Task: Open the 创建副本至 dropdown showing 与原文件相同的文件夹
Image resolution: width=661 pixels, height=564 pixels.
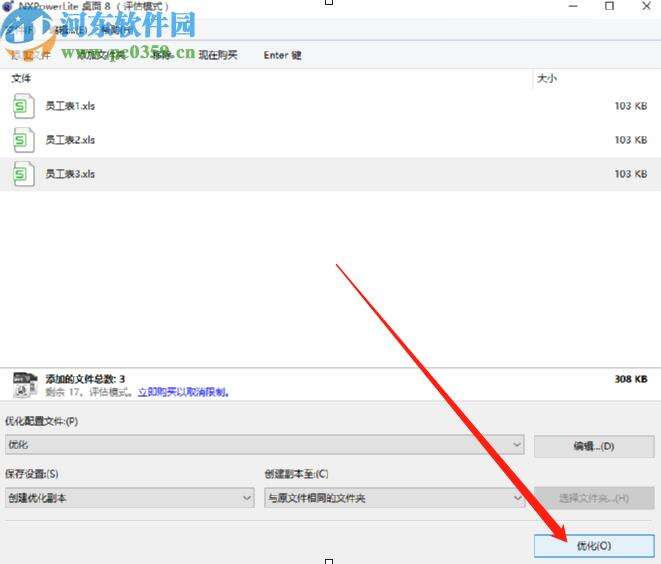Action: point(394,498)
